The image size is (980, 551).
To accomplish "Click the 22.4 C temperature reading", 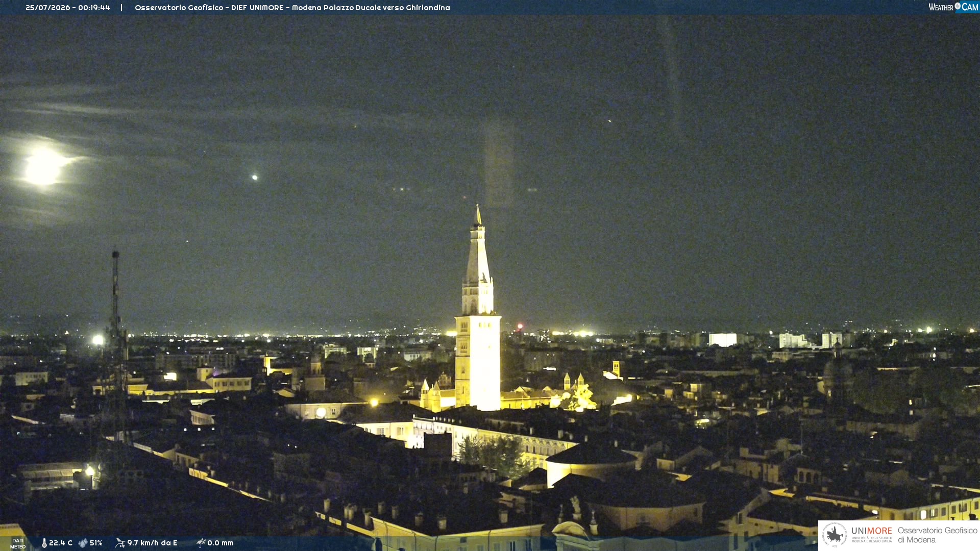I will pyautogui.click(x=61, y=543).
